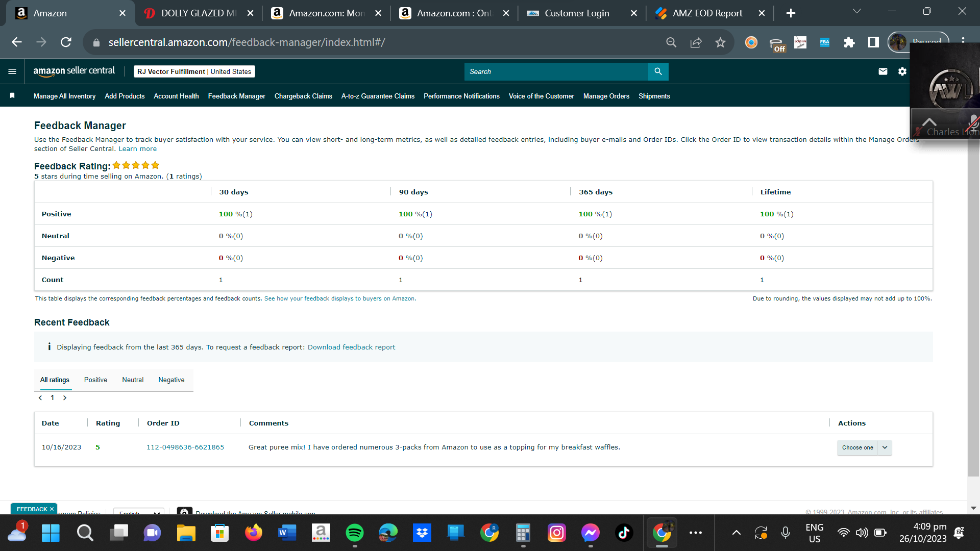This screenshot has width=980, height=551.
Task: Open the Seller Central hamburger menu
Action: pyautogui.click(x=12, y=71)
